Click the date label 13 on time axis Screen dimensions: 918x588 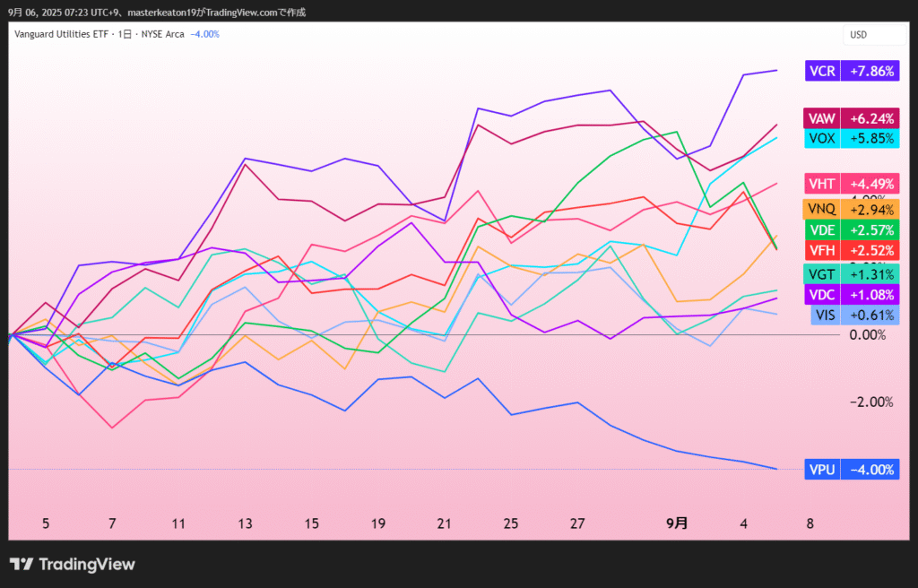245,523
